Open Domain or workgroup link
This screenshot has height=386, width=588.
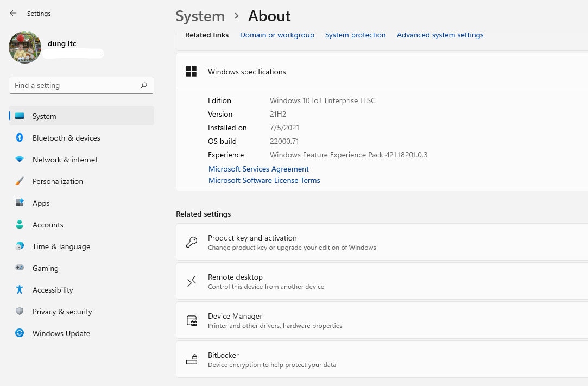click(277, 35)
